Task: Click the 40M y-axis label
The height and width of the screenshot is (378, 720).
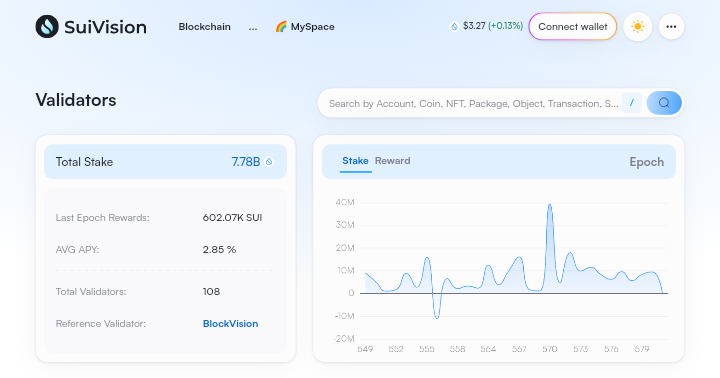Action: (x=345, y=202)
